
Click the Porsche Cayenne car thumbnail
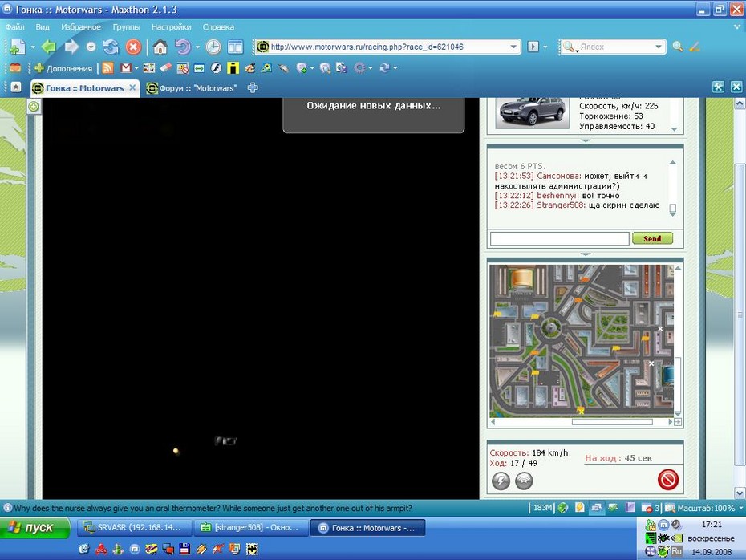coord(532,112)
